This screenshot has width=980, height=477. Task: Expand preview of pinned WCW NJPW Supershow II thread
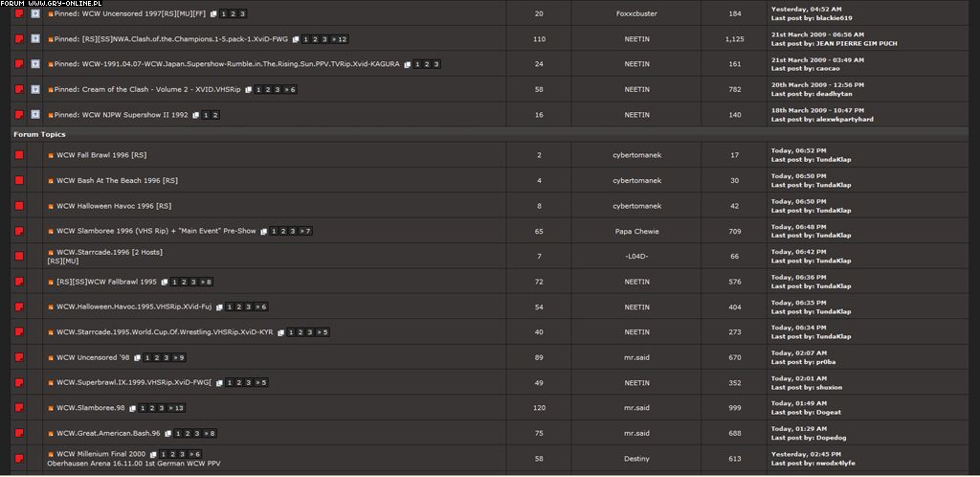point(35,115)
